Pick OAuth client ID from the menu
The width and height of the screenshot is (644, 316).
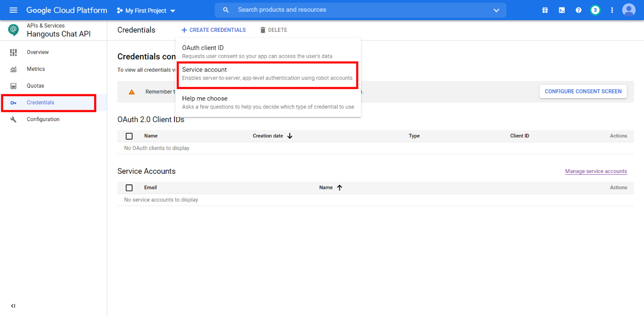[203, 48]
